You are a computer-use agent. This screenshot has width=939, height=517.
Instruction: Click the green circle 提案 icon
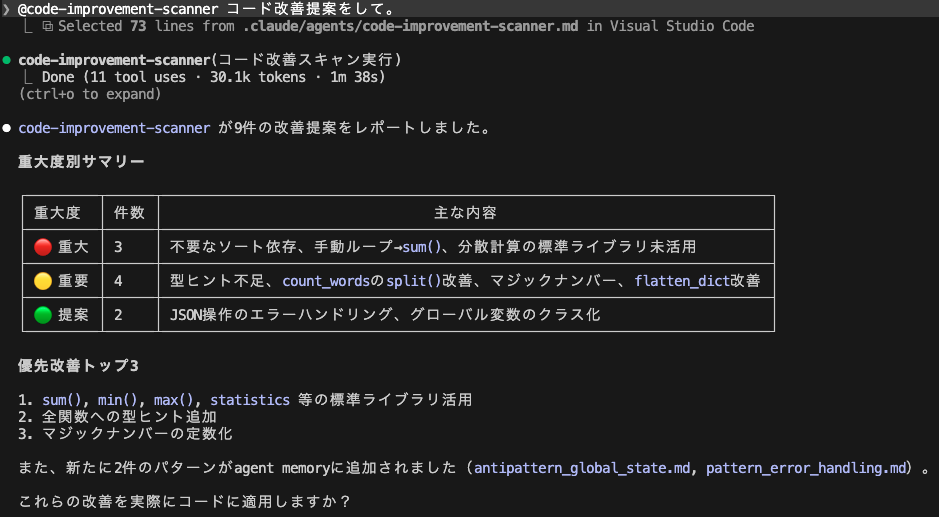click(x=43, y=315)
